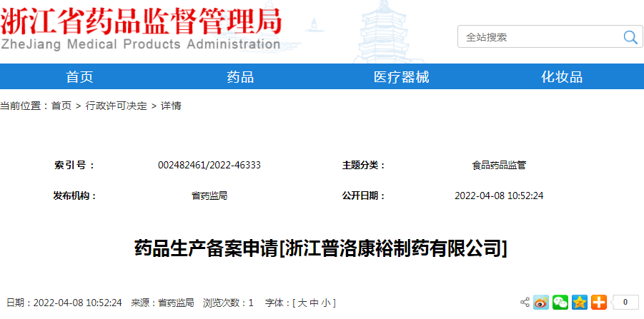The image size is (644, 319).
Task: Set font size to 小
Action: 326,303
